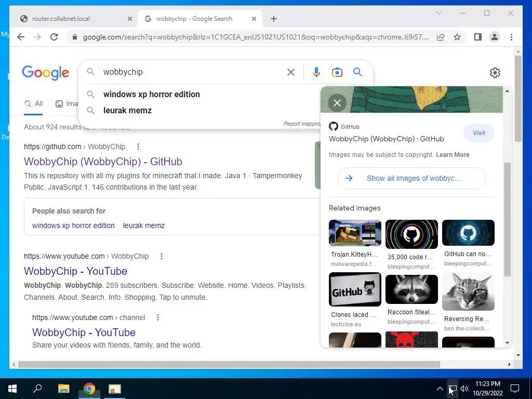Image resolution: width=532 pixels, height=399 pixels.
Task: Click the Report inappropriate predictions link
Action: pos(302,124)
